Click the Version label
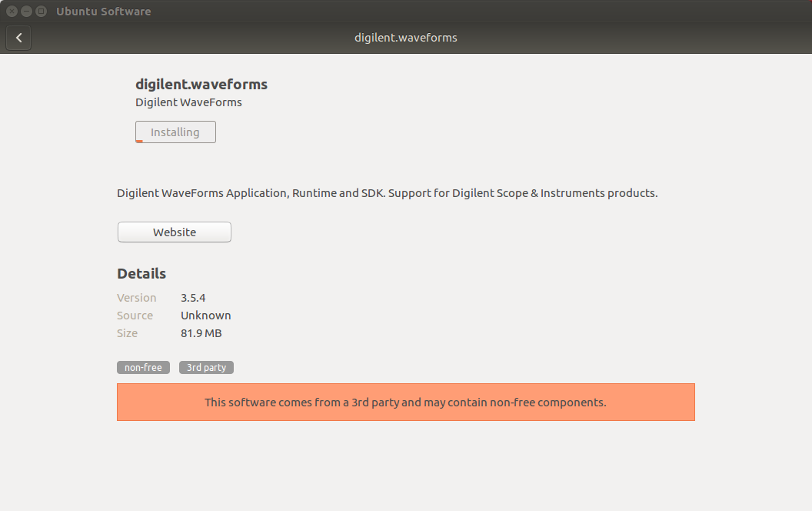This screenshot has width=812, height=511. point(137,298)
